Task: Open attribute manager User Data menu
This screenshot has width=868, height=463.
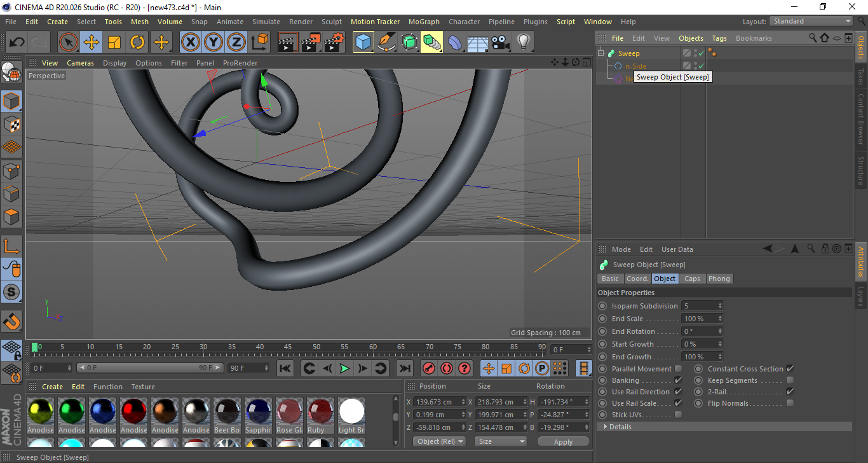Action: [x=677, y=249]
